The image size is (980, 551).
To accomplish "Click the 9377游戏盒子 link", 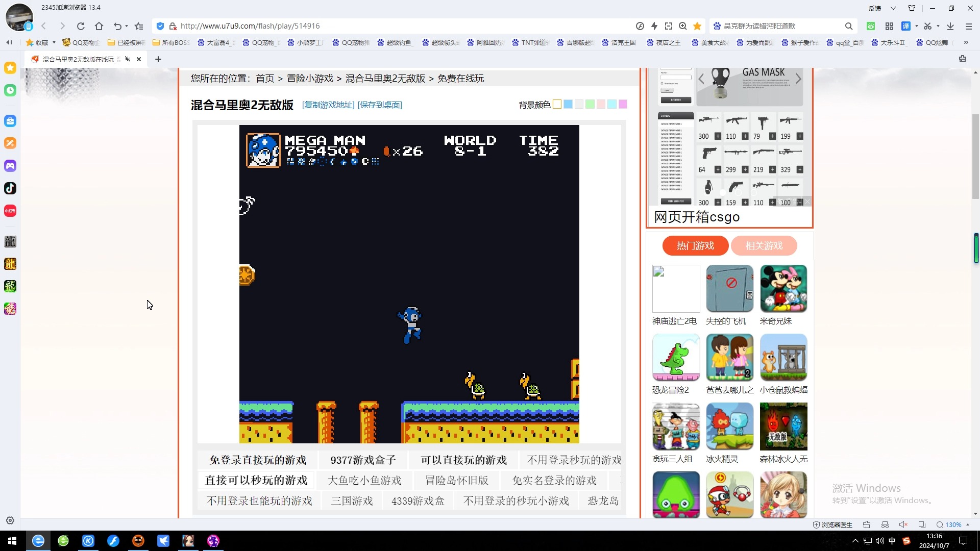I will (x=363, y=460).
